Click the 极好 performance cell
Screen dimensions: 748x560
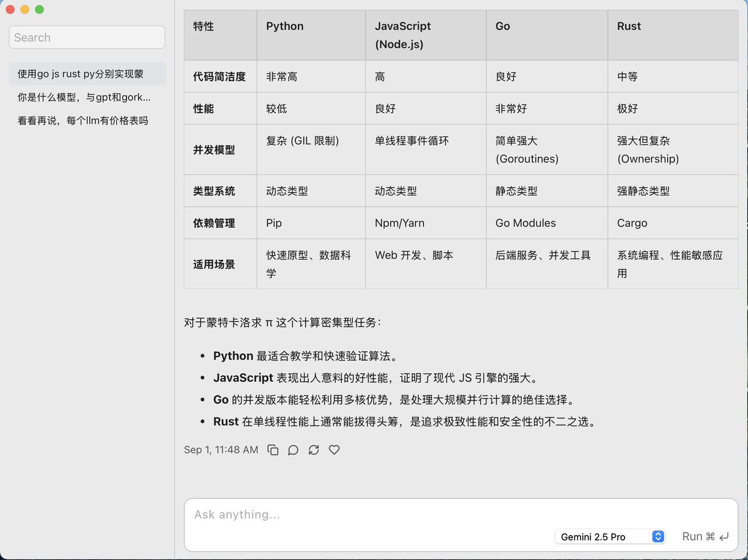tap(673, 108)
